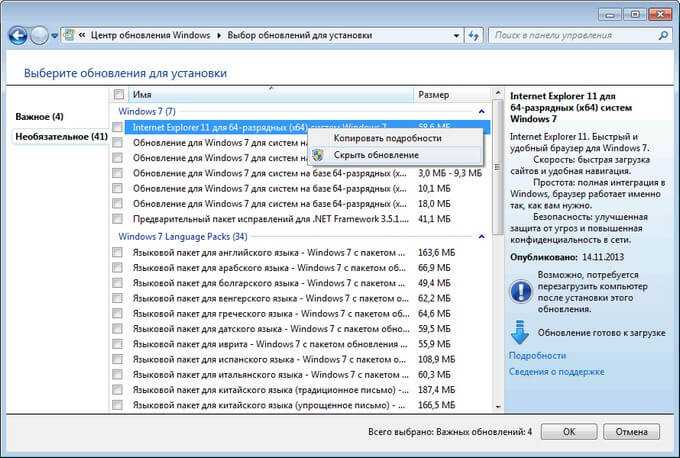This screenshot has height=458, width=680.
Task: Check the Bulgarian language pack checkbox
Action: (117, 283)
